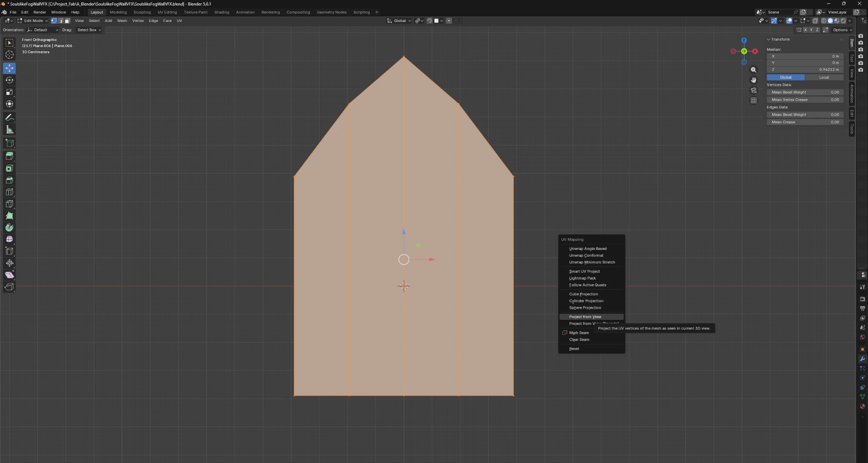Select the Scale tool
The height and width of the screenshot is (463, 868).
(x=9, y=92)
